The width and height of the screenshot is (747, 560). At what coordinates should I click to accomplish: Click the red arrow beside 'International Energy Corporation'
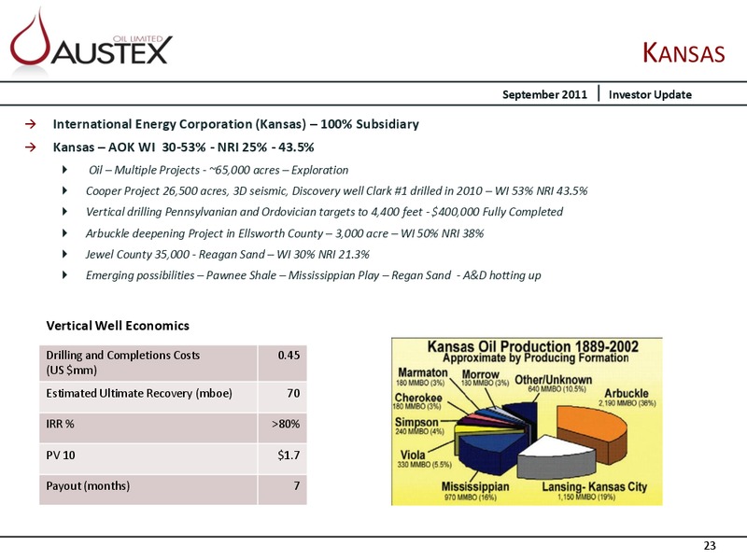(x=31, y=124)
